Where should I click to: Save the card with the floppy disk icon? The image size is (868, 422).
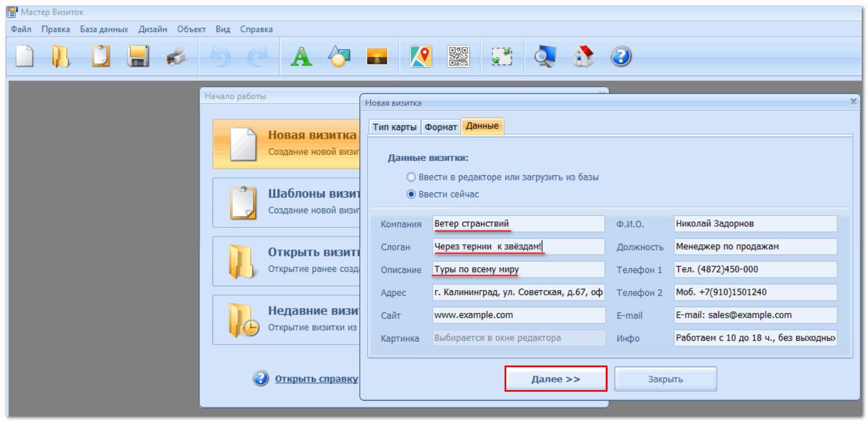point(139,56)
